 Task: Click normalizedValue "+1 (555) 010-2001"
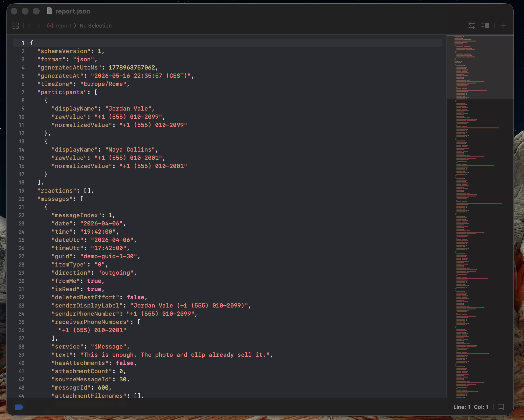[153, 166]
